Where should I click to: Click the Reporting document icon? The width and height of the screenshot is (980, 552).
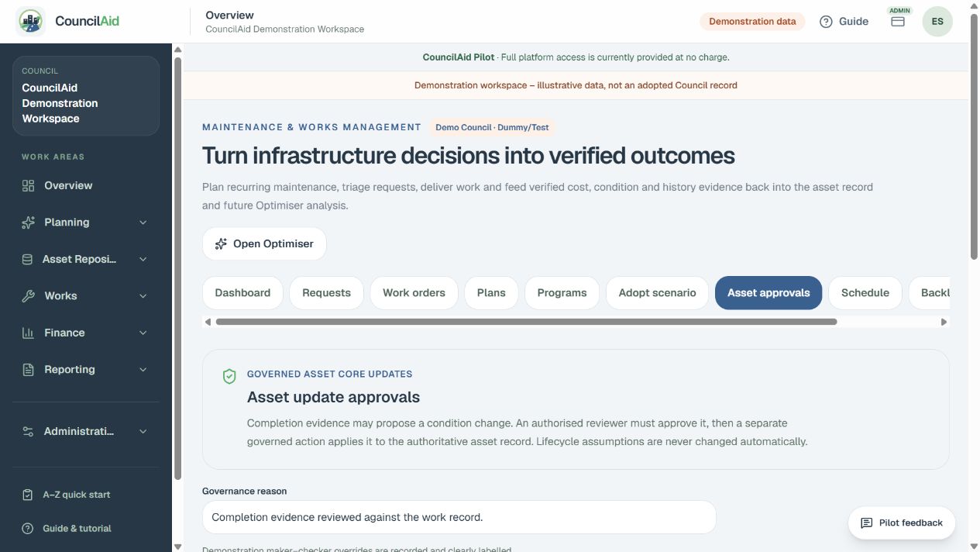[29, 370]
